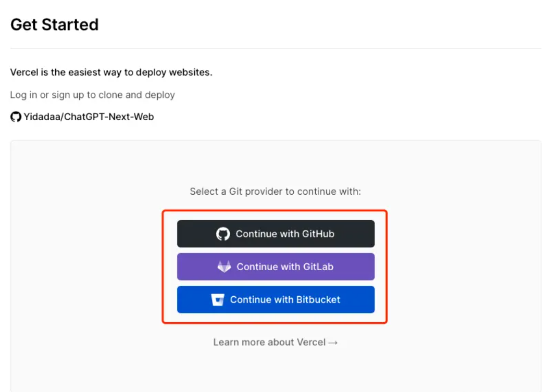Click the Get Started heading
549x392 pixels.
(55, 25)
